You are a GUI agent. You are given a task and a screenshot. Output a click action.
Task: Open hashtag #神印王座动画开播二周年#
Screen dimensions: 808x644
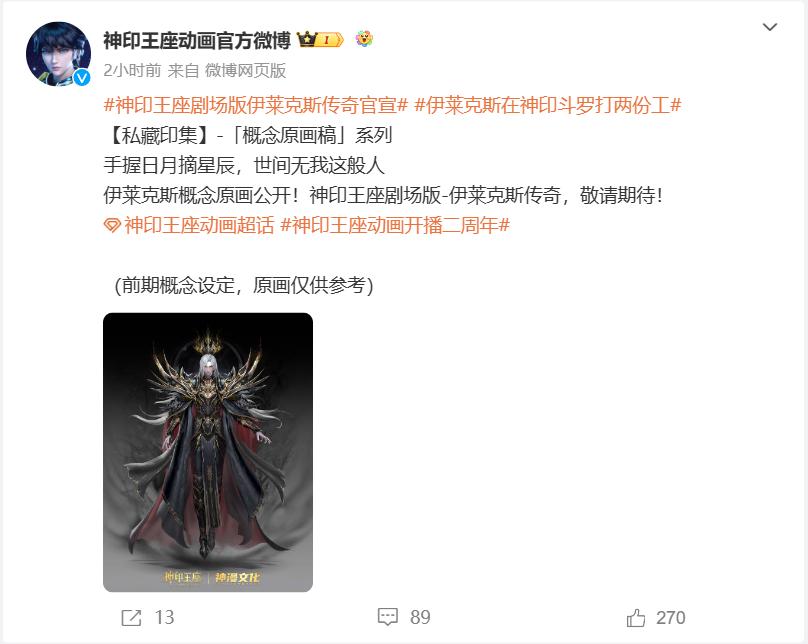click(x=395, y=226)
